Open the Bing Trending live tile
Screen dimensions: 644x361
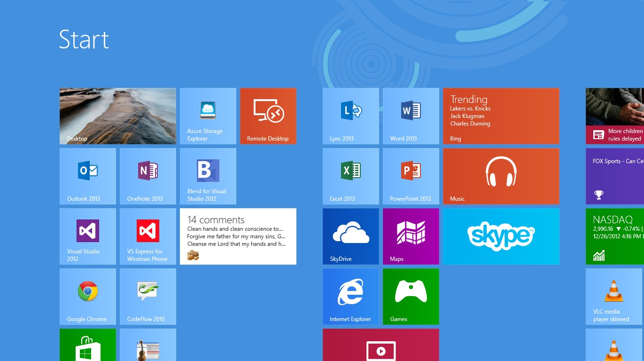tap(501, 116)
